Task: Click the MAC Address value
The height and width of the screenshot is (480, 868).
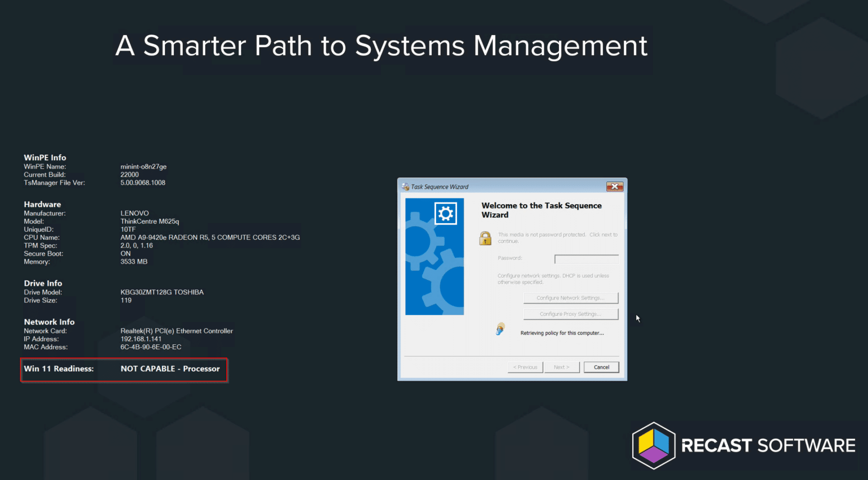Action: pos(151,347)
